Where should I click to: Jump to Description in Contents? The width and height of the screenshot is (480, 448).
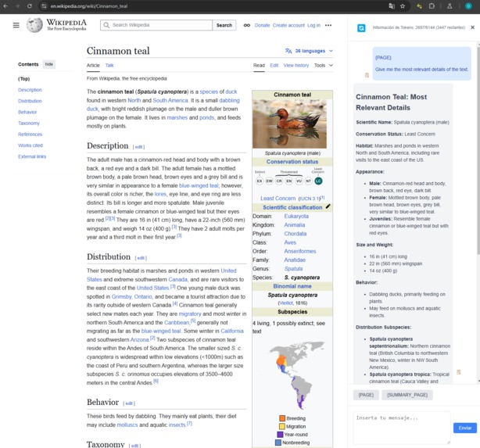(x=30, y=90)
